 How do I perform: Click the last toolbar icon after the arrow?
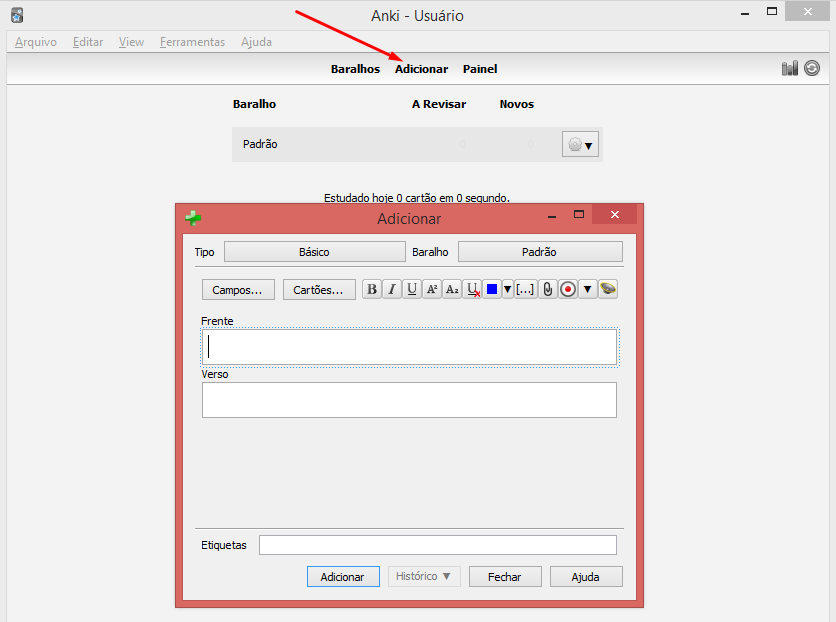[608, 289]
